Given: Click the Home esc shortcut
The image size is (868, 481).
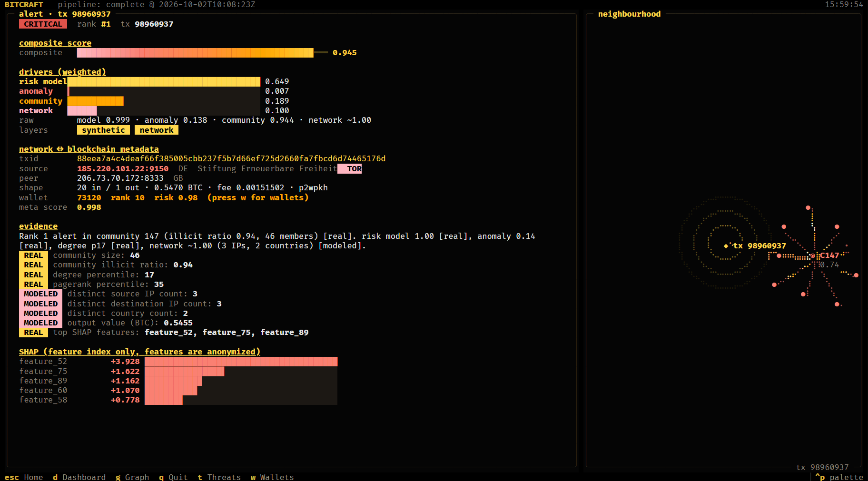Looking at the screenshot, I should pos(24,477).
